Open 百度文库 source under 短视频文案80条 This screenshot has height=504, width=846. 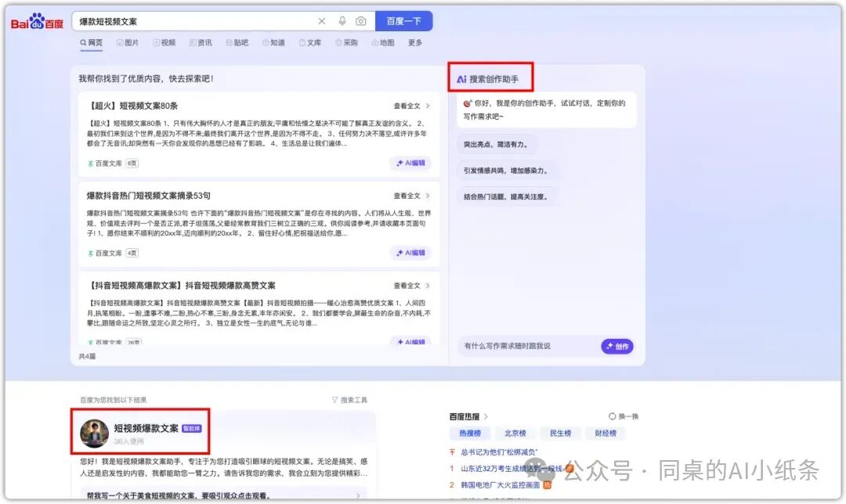(105, 164)
